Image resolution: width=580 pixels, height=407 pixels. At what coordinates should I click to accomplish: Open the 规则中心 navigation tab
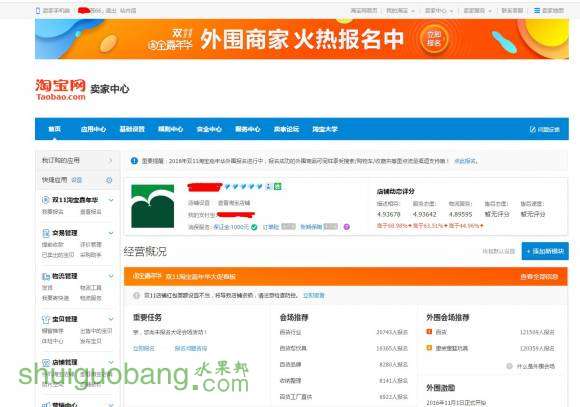(x=171, y=129)
